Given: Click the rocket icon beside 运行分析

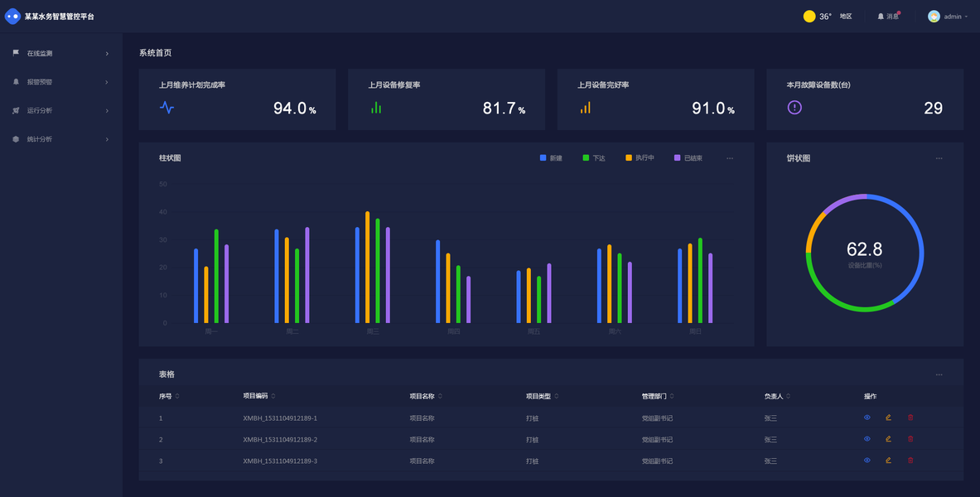Looking at the screenshot, I should (16, 111).
